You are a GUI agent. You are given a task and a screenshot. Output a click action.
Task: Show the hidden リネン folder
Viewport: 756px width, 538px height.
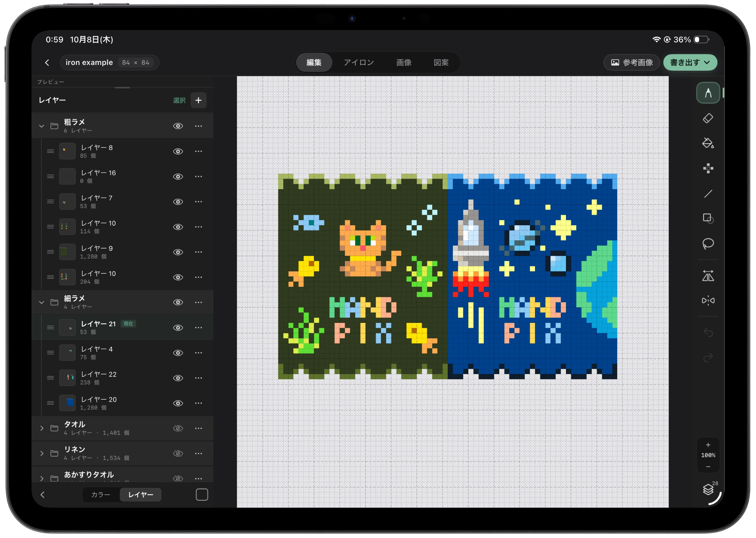(x=178, y=453)
